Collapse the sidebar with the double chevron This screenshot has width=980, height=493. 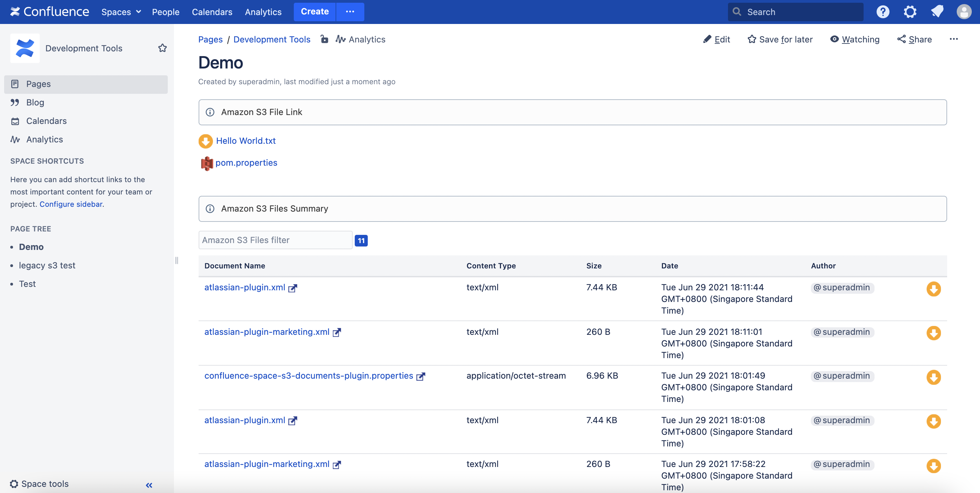tap(149, 485)
